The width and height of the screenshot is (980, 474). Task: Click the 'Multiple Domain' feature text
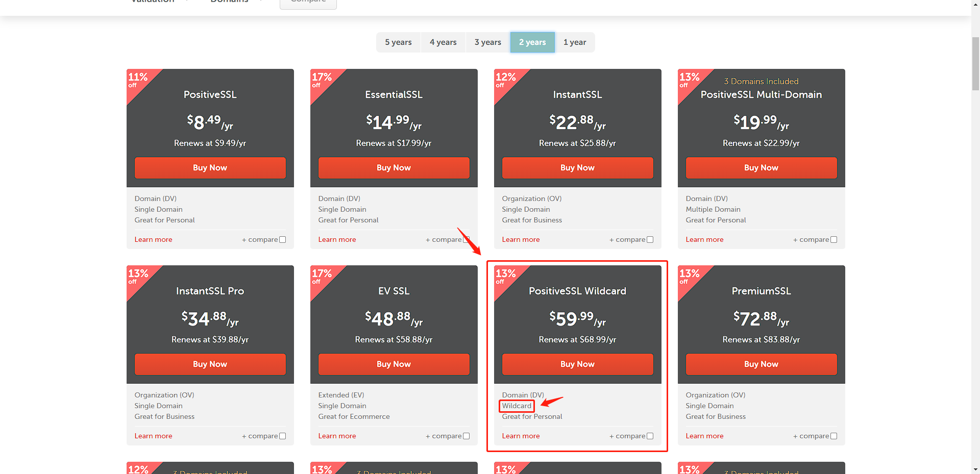coord(713,210)
